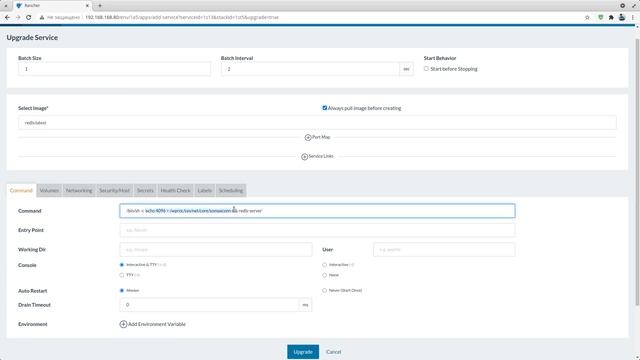Focus the Entry Point field
Viewport: 640px width, 360px height.
[x=317, y=230]
